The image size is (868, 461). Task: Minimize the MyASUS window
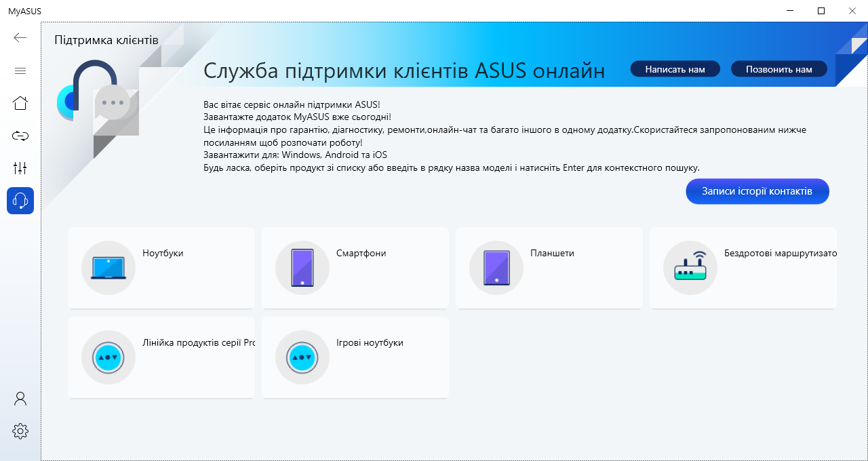click(x=790, y=10)
